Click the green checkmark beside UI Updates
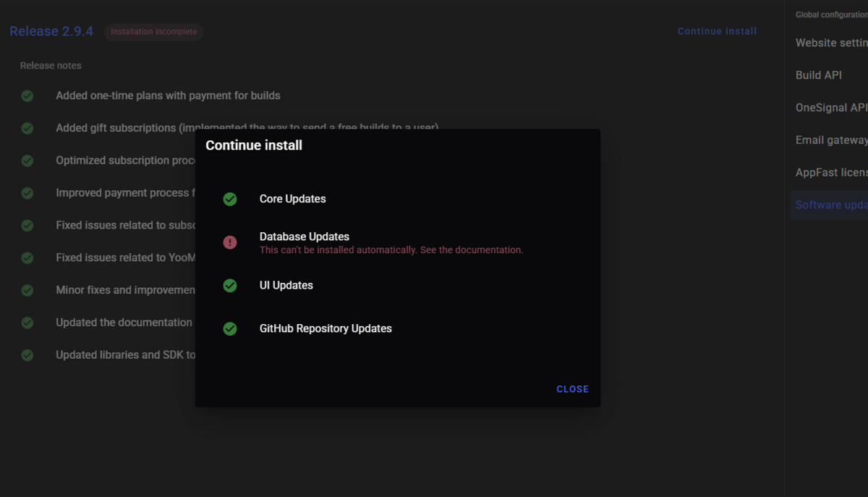The width and height of the screenshot is (868, 497). click(x=230, y=286)
